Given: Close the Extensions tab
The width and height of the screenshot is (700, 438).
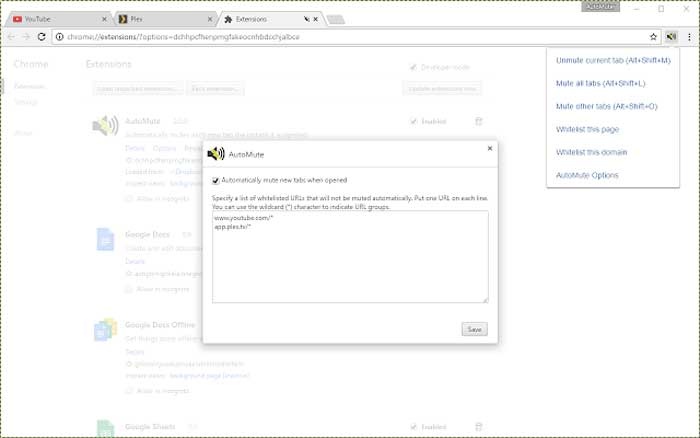Looking at the screenshot, I should pos(315,19).
